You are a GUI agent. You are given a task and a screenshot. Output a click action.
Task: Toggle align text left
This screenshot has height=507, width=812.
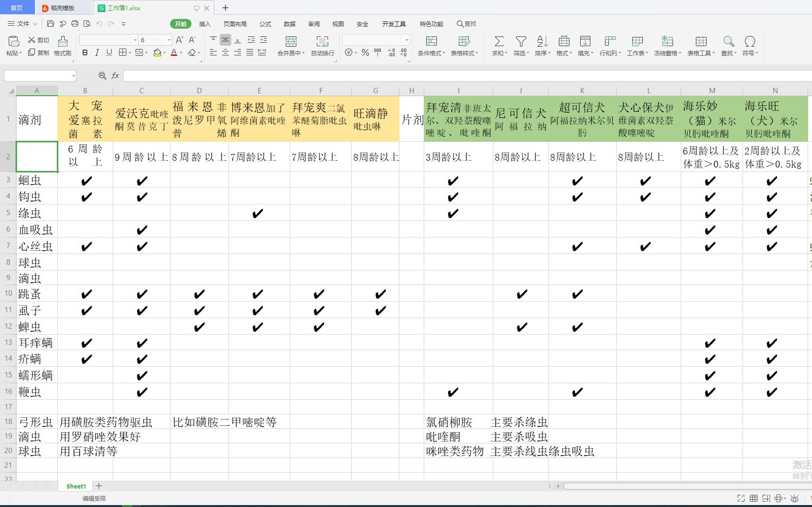pyautogui.click(x=213, y=52)
